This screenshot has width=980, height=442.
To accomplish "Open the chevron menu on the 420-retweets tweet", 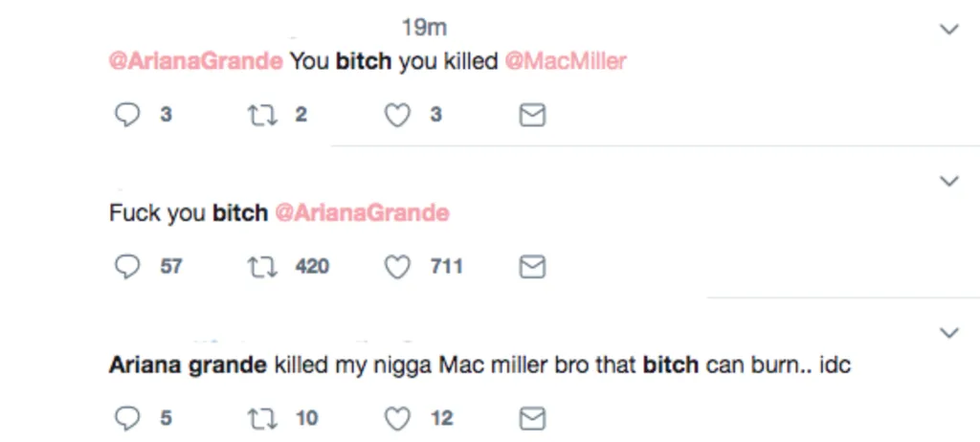I will pyautogui.click(x=949, y=182).
